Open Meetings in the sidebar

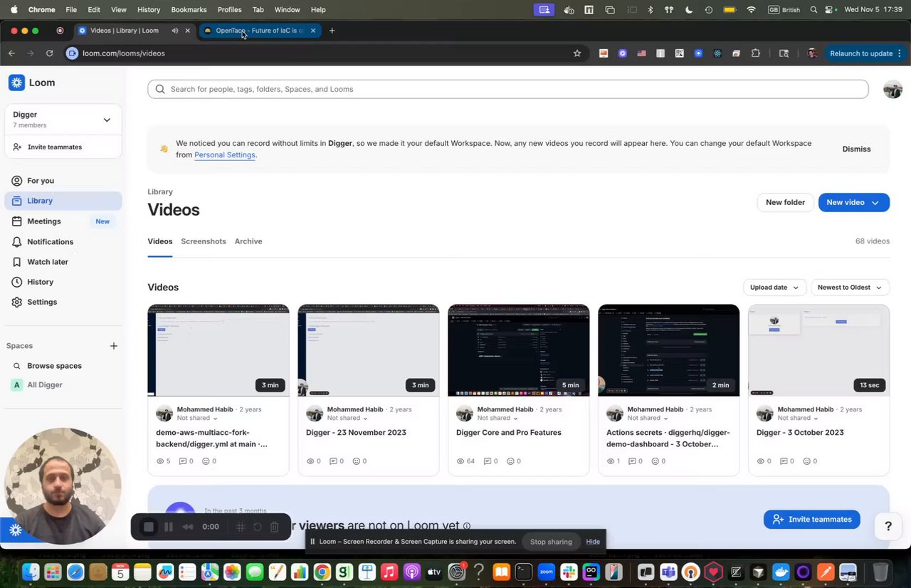tap(63, 221)
